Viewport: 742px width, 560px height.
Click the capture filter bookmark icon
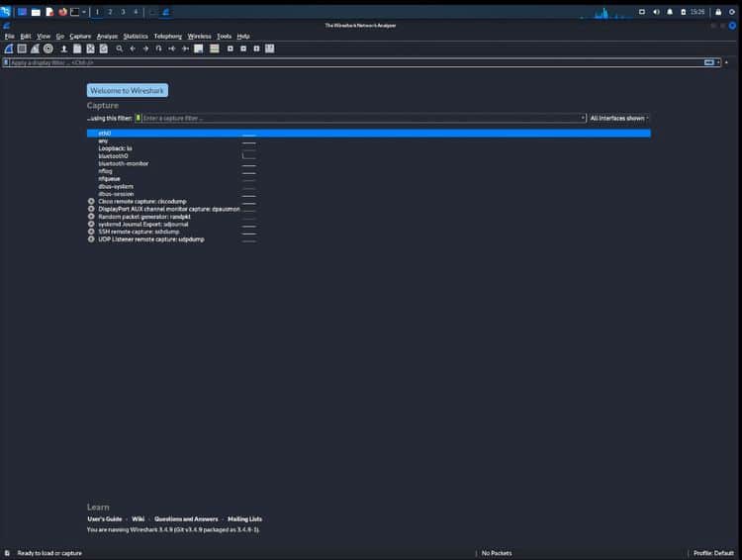click(139, 118)
